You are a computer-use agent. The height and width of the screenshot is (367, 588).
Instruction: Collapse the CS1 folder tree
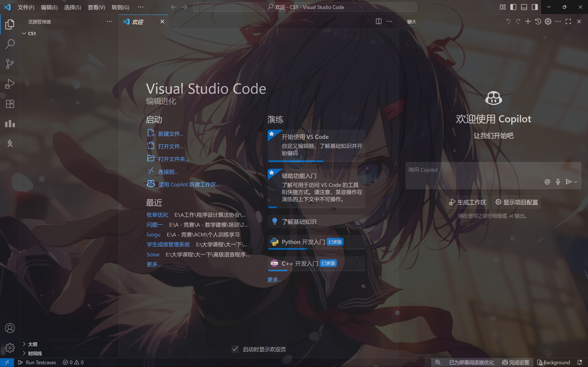click(24, 33)
